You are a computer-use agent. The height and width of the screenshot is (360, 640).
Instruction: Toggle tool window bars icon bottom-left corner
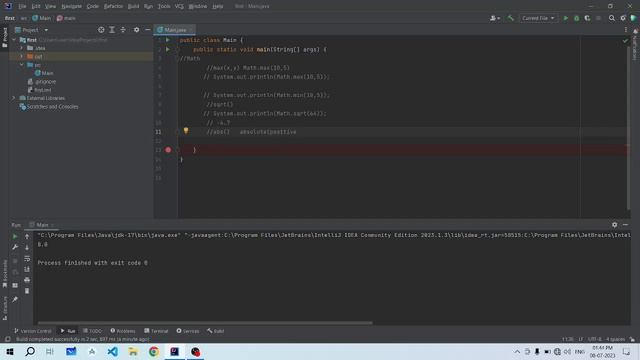coord(7,339)
